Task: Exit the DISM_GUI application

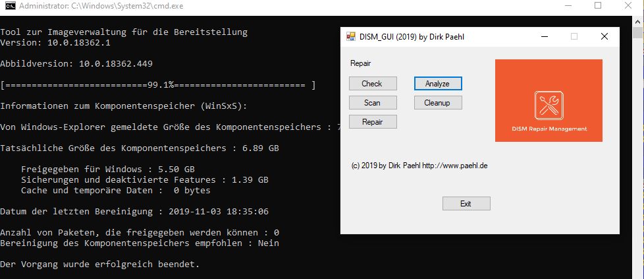Action: click(x=466, y=203)
